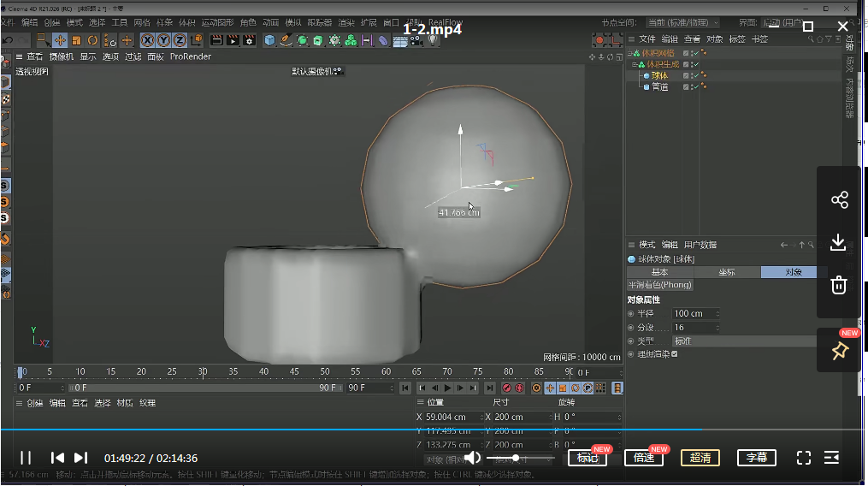Open the 倍速 playback speed selector
The image size is (868, 486).
pos(644,458)
